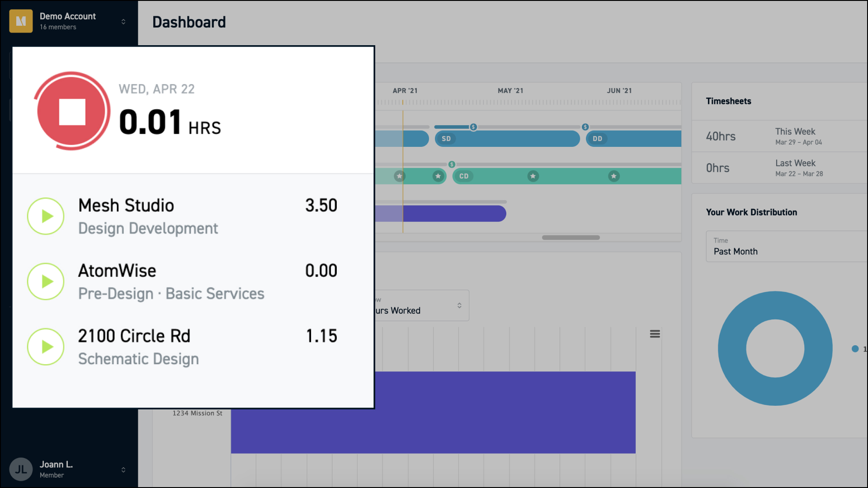The width and height of the screenshot is (868, 488).
Task: Click the blue legend dot beside donut chart
Action: pyautogui.click(x=855, y=349)
